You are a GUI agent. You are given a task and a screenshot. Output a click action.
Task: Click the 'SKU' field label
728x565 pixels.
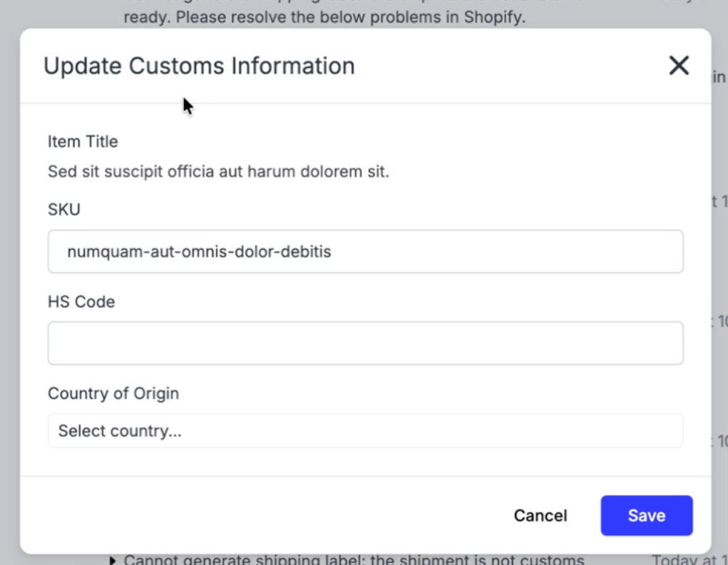tap(64, 210)
